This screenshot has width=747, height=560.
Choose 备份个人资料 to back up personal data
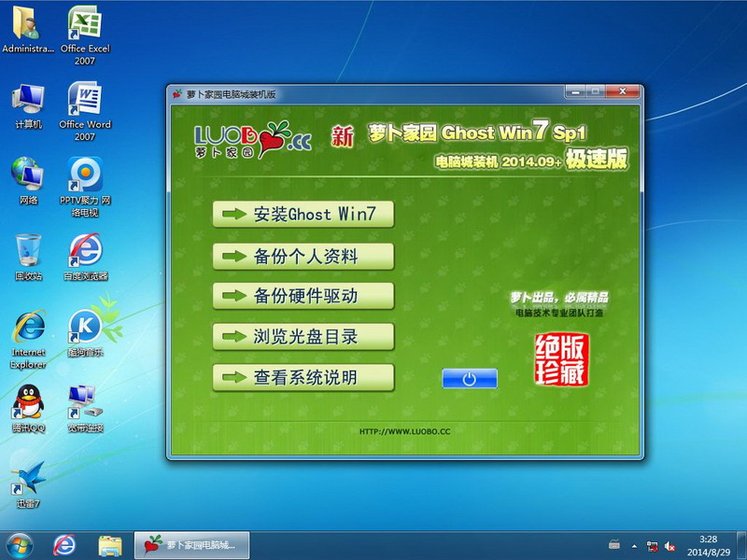(x=303, y=257)
